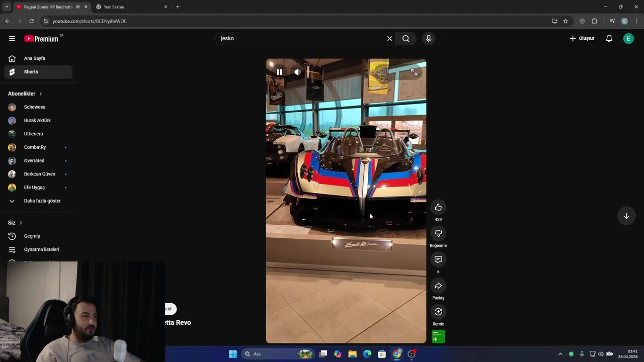This screenshot has height=362, width=644.
Task: Open a new browser tab
Action: point(178,7)
